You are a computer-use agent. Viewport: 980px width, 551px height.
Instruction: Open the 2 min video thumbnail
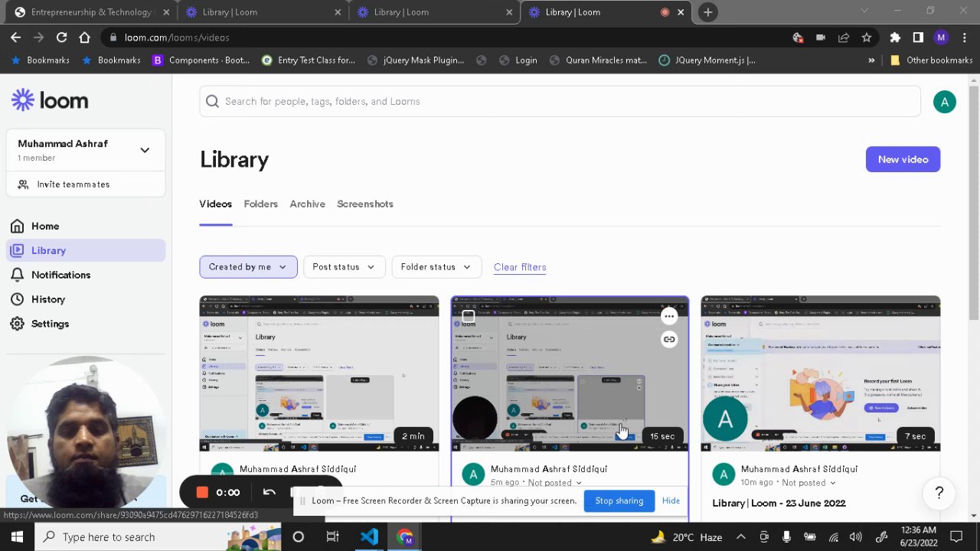click(319, 373)
